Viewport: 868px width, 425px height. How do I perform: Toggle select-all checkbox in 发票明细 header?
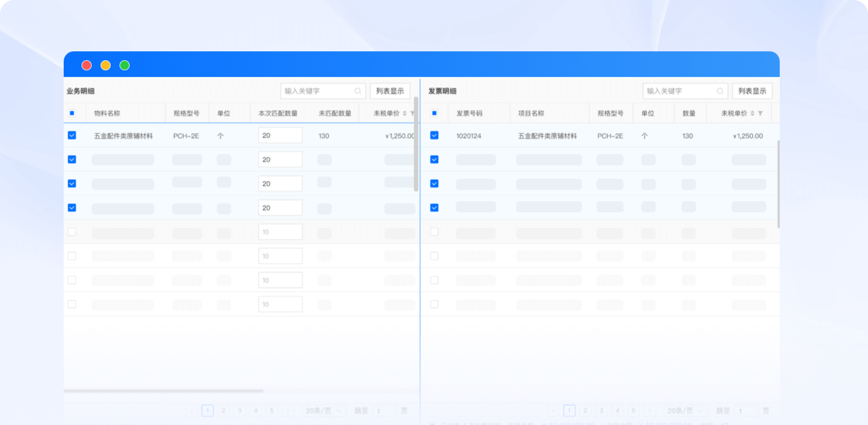point(434,113)
